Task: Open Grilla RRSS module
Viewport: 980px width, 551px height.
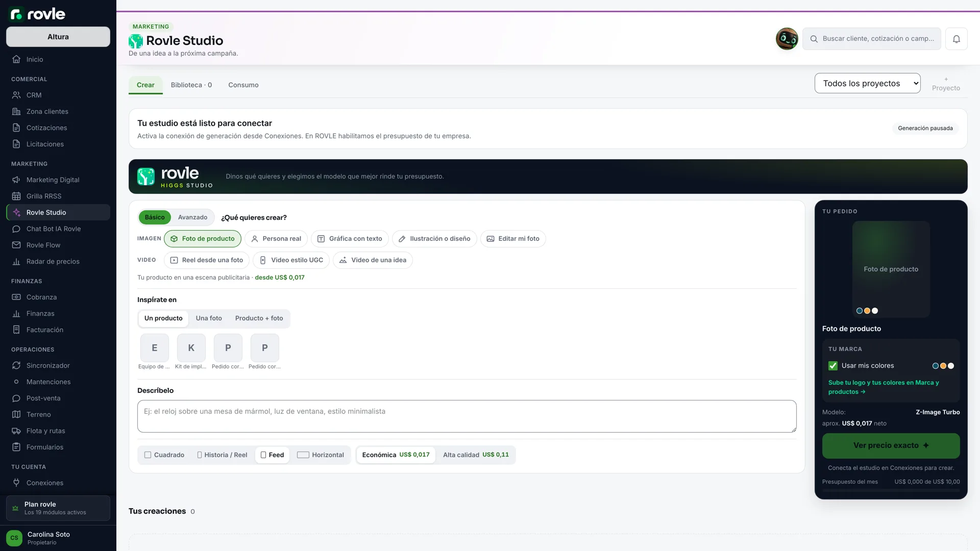Action: [x=58, y=196]
